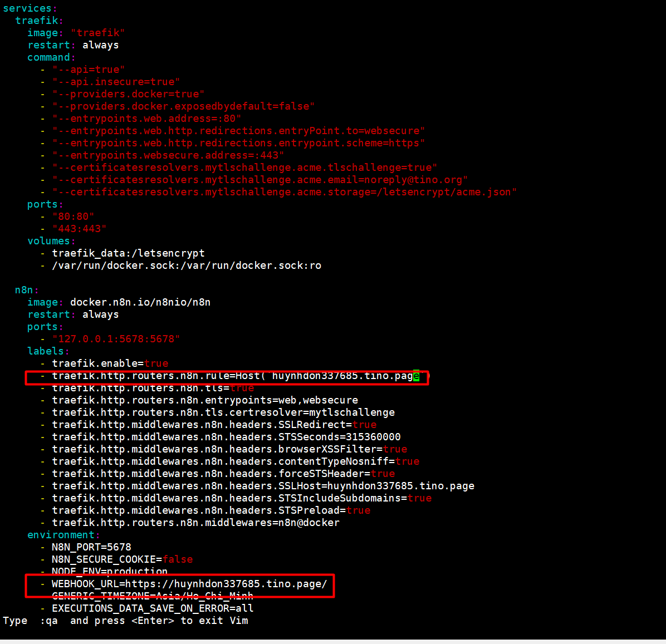
Task: Click the green cursor in the Host rule
Action: click(416, 376)
